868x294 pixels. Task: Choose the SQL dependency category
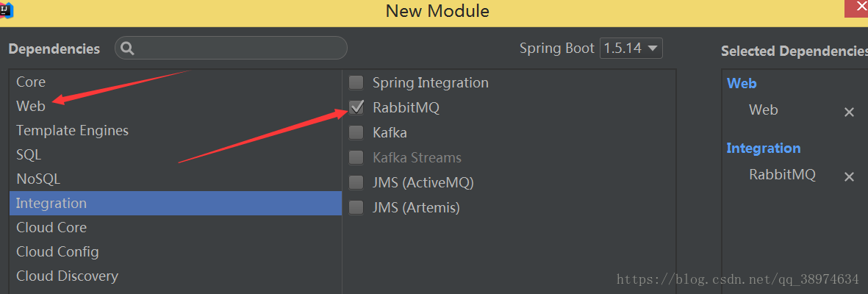tap(29, 155)
